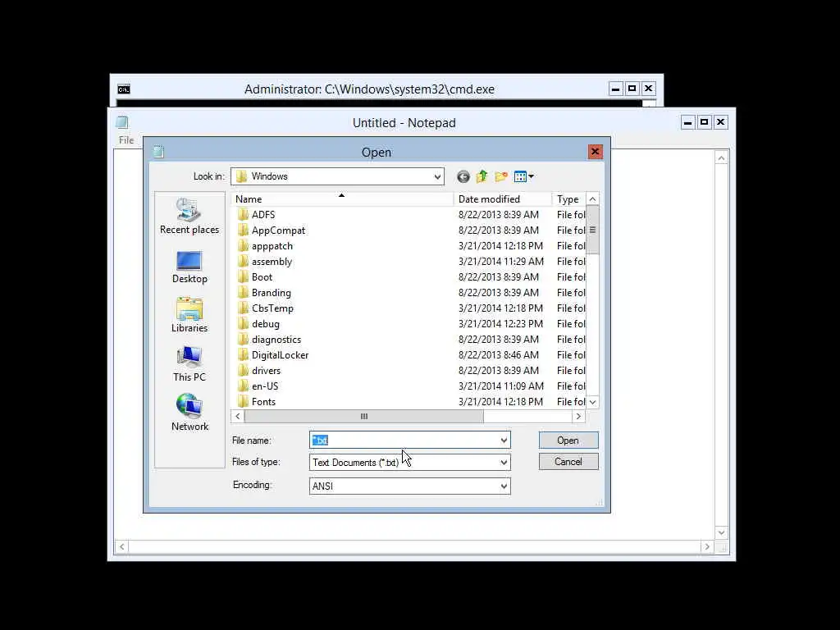Click the file list scroll-left arrow

pos(238,416)
